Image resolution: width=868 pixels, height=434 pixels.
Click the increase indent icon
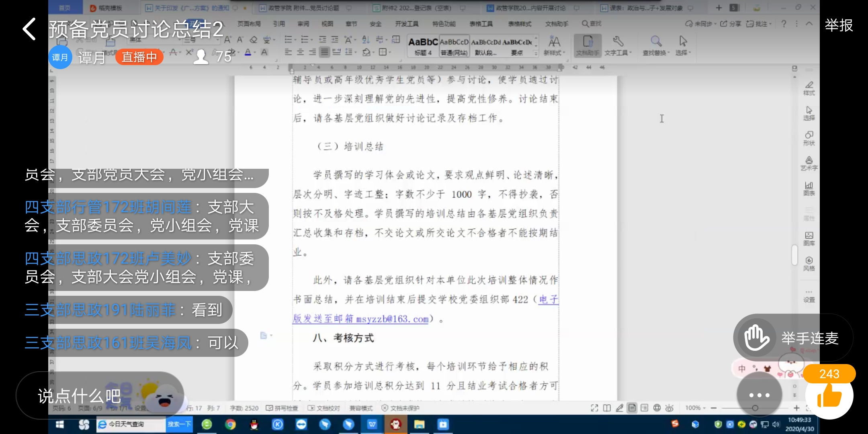tap(335, 39)
